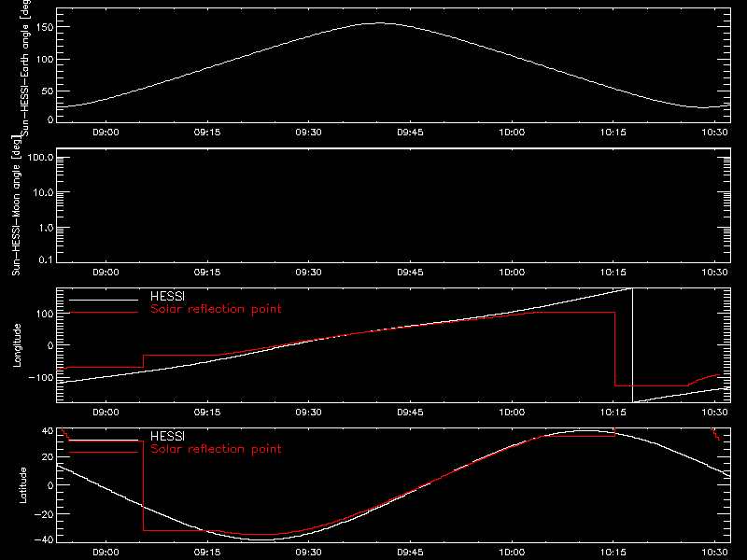Click the Sun-HESSI-Moon angle axis title
This screenshot has width=747, height=560.
[16, 204]
